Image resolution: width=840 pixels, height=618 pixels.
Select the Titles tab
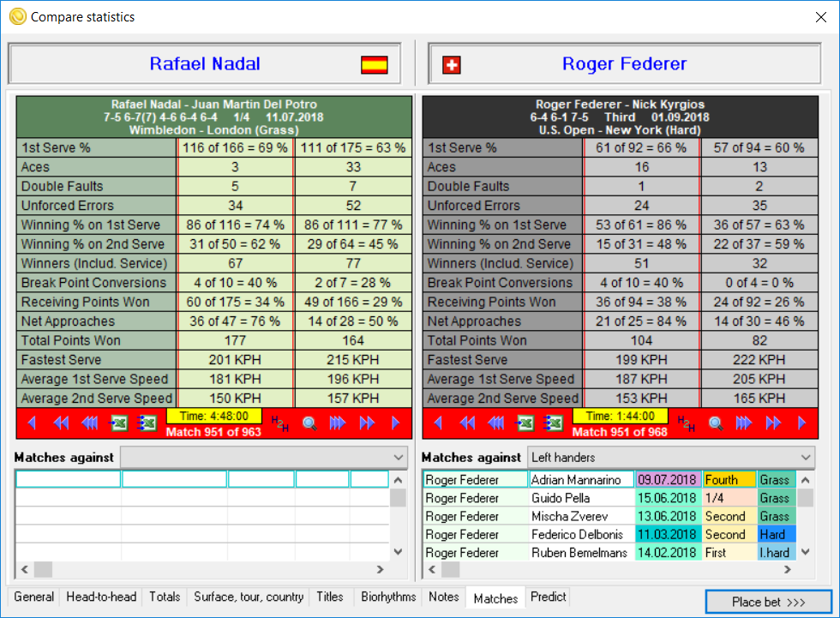pos(329,597)
